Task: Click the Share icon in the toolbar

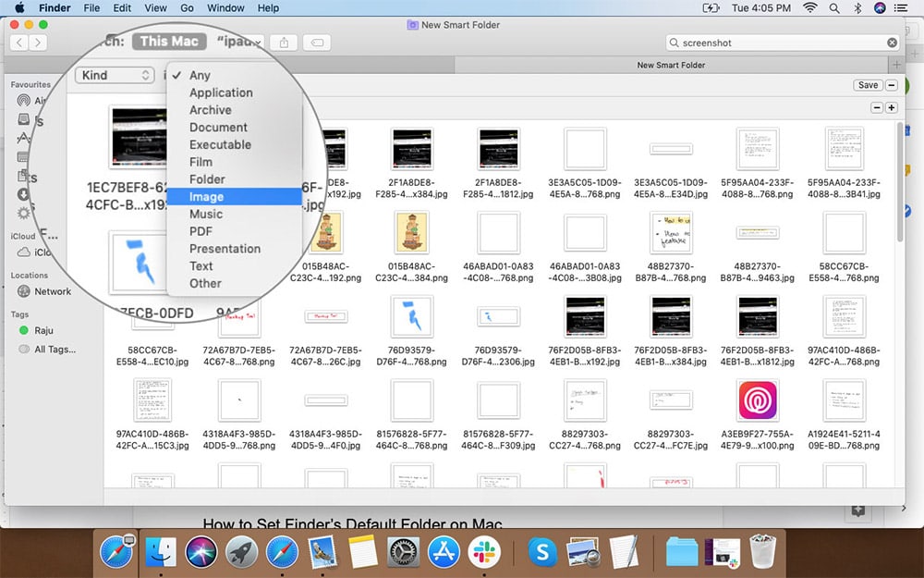Action: point(284,42)
